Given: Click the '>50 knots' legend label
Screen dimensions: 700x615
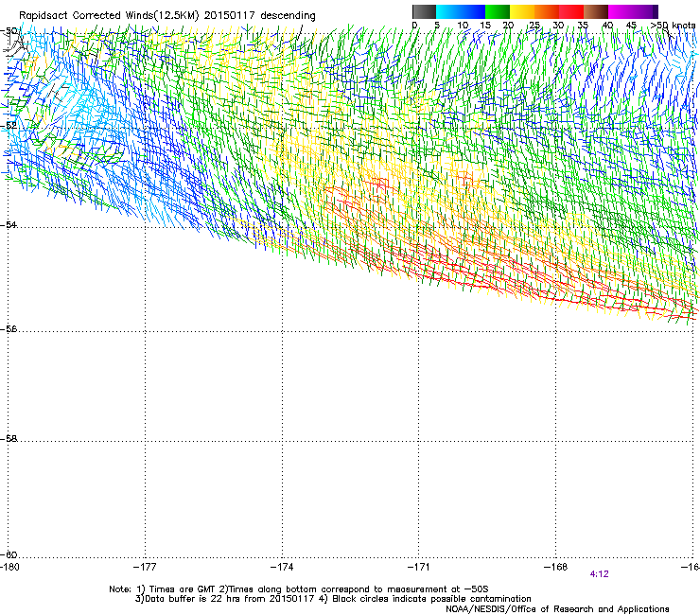Looking at the screenshot, I should [x=673, y=26].
